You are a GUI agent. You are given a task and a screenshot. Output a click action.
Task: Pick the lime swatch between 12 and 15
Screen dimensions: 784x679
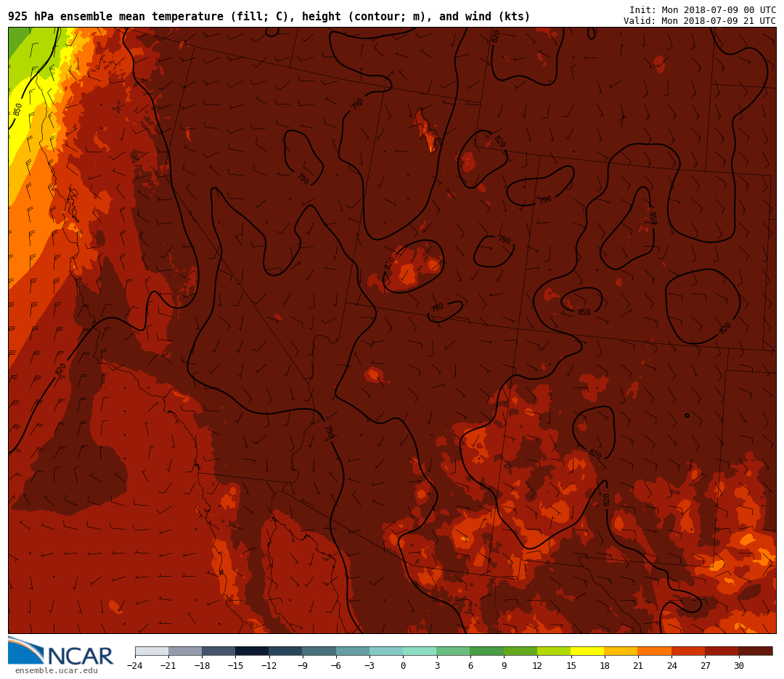pyautogui.click(x=554, y=651)
